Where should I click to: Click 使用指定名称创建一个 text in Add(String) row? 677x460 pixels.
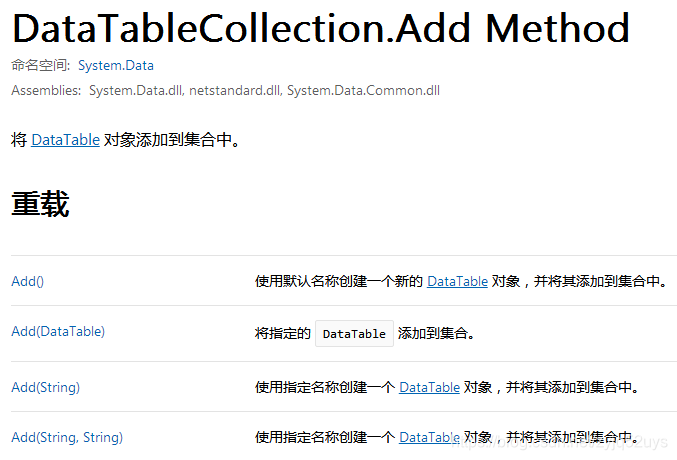pyautogui.click(x=325, y=387)
